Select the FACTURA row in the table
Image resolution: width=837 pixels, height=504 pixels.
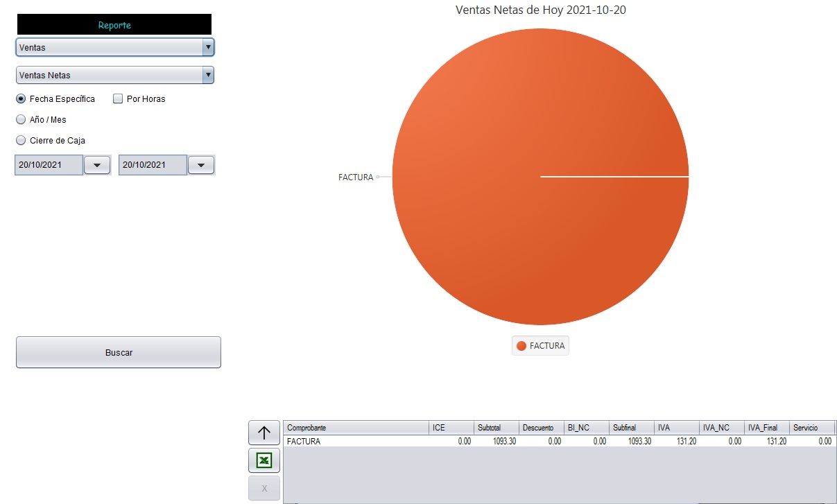coord(356,441)
